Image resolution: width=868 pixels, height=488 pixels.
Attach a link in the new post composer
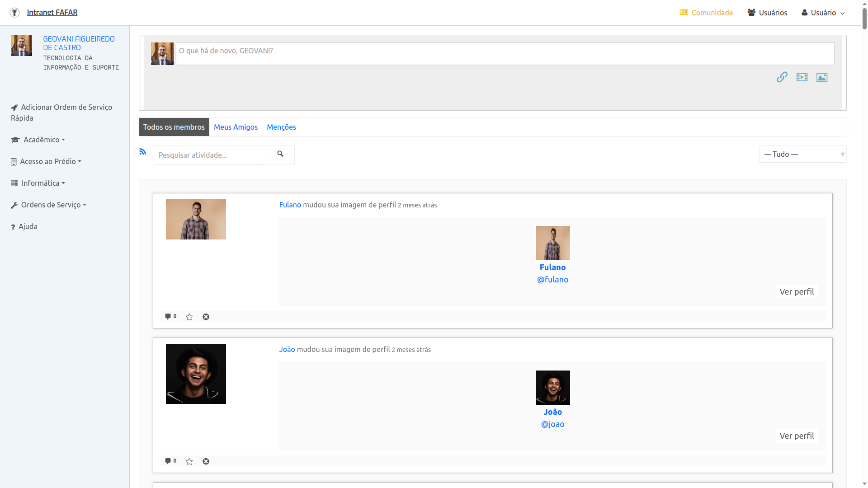tap(782, 77)
